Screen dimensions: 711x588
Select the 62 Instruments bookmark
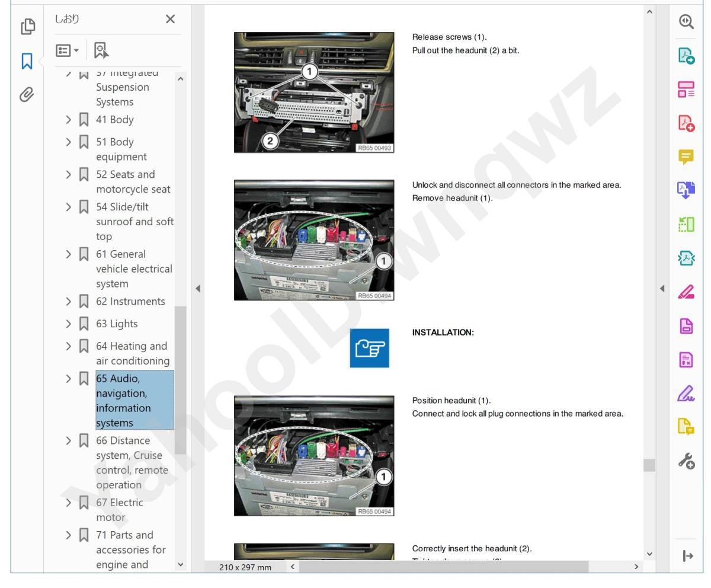pyautogui.click(x=131, y=302)
